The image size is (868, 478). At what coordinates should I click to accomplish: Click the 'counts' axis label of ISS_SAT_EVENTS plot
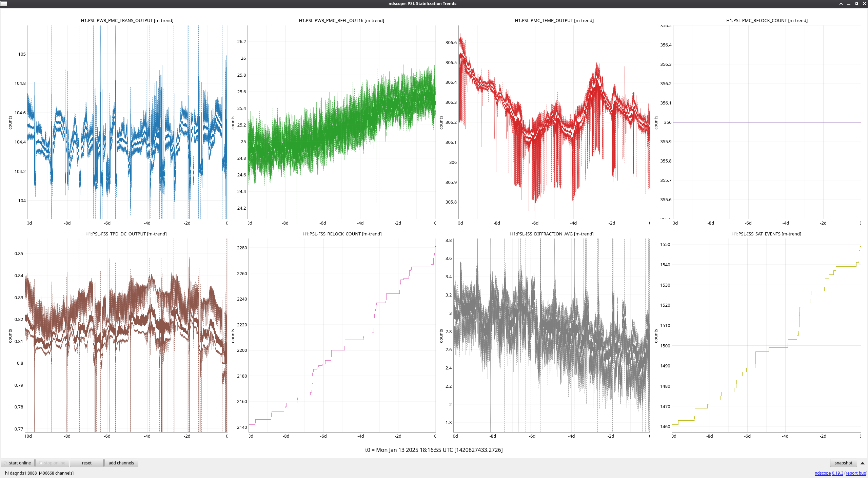[x=656, y=336]
